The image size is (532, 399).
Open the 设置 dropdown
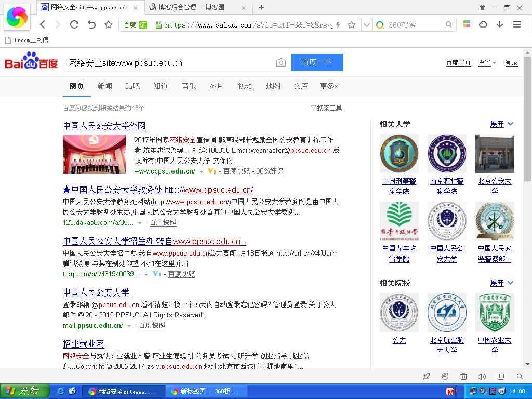487,63
